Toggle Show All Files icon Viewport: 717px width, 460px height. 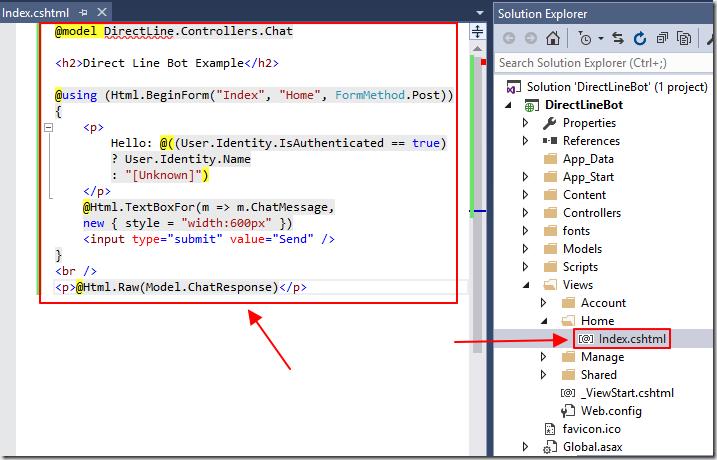tap(684, 38)
